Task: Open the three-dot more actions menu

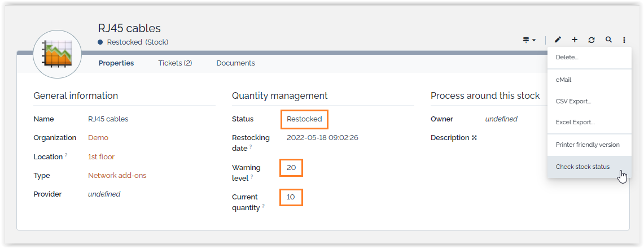Action: [x=624, y=40]
